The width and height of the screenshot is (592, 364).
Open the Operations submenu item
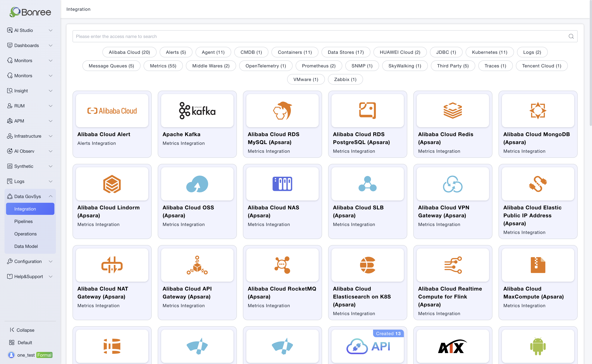coord(30,234)
